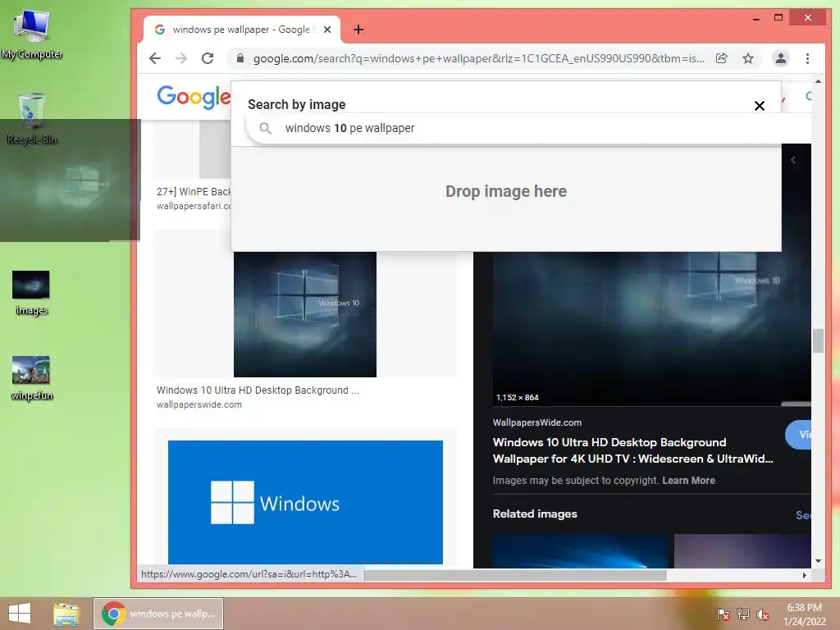The height and width of the screenshot is (630, 840).
Task: Select the Recycle Bin desktop icon
Action: [32, 119]
